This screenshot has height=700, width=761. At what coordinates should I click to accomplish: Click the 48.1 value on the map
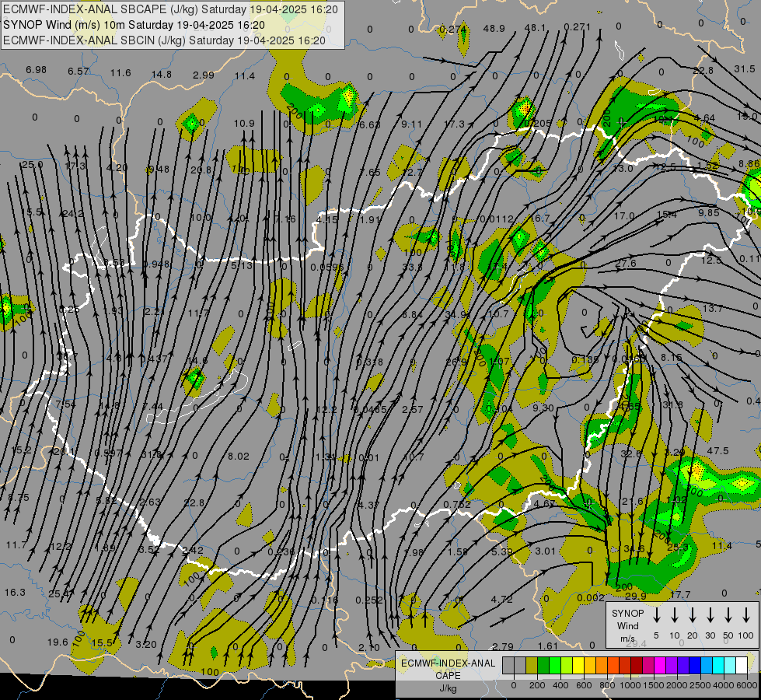[535, 28]
